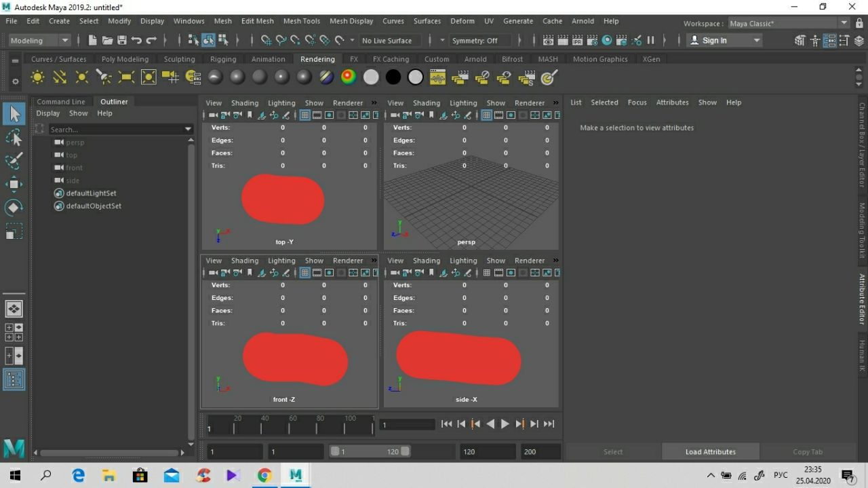Select the Scale tool in toolbox
868x488 pixels.
point(14,231)
